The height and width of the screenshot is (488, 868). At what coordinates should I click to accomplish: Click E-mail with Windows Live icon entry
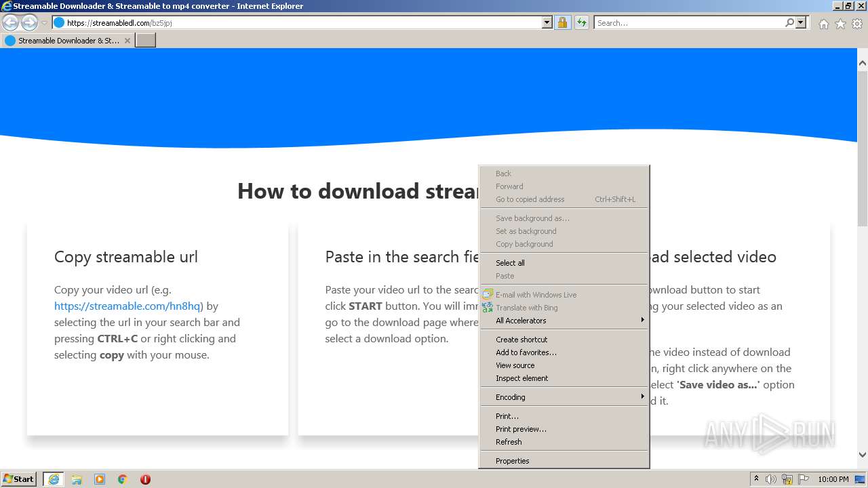564,295
